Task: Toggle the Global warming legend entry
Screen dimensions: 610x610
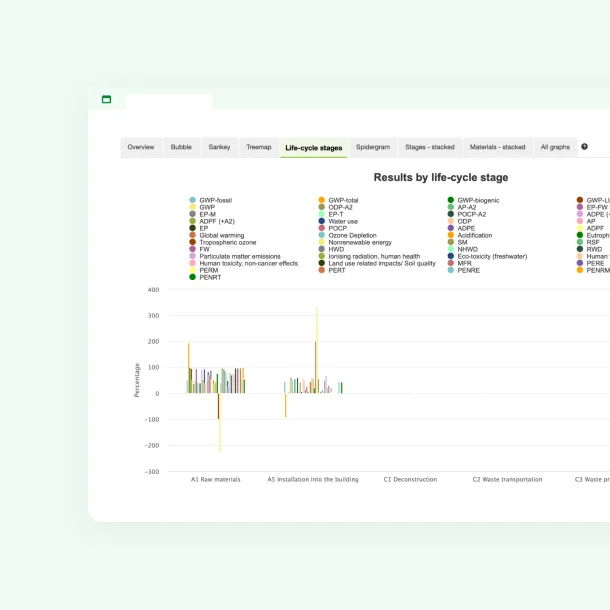Action: click(x=217, y=235)
